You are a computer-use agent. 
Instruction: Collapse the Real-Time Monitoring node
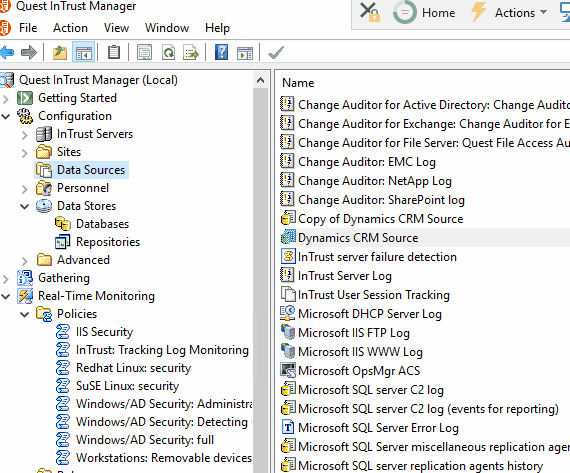pos(6,297)
